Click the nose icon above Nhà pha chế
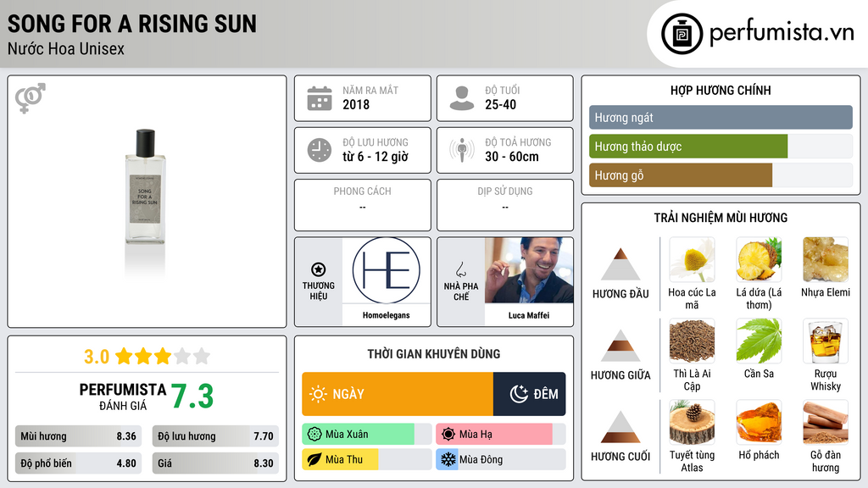Viewport: 868px width, 488px height. pos(460,269)
